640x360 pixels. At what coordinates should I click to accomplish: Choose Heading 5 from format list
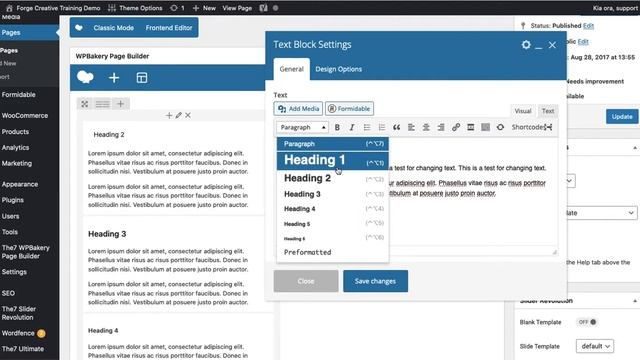[x=333, y=223]
